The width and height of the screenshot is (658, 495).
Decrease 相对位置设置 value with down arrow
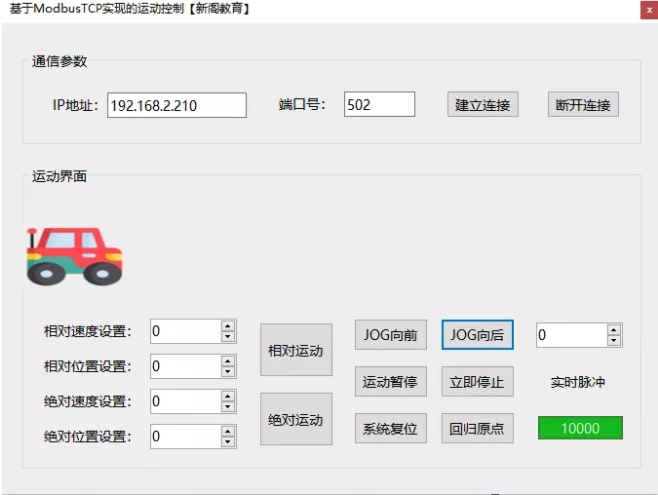pyautogui.click(x=227, y=372)
